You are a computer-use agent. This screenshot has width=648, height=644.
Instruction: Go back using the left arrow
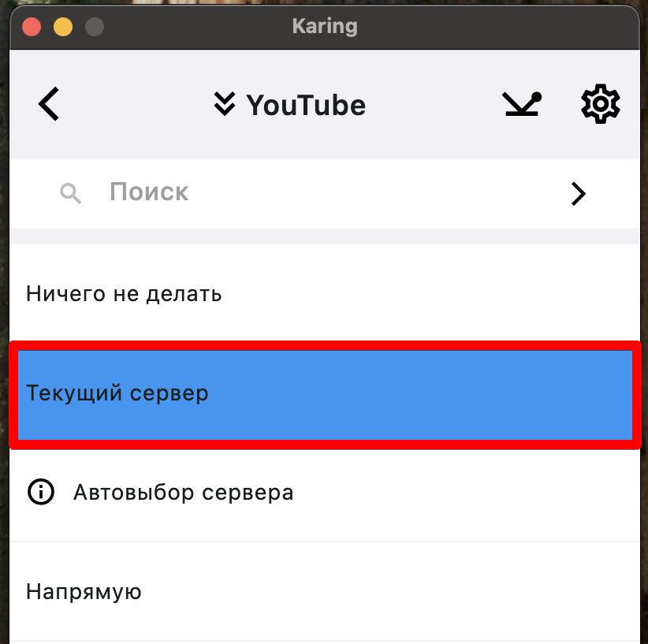[49, 104]
